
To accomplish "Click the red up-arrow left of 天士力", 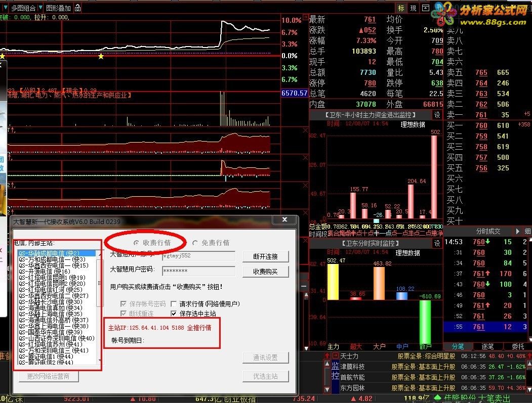I will [x=327, y=355].
